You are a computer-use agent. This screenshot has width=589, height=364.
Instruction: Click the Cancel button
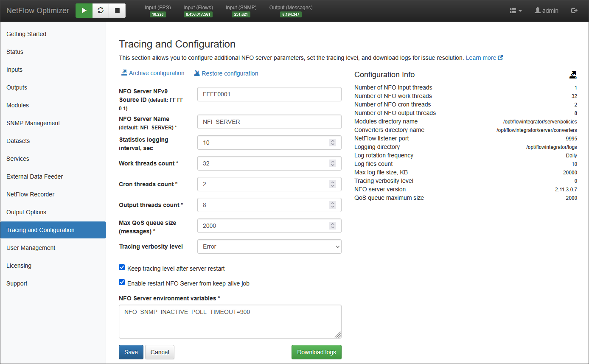[160, 352]
